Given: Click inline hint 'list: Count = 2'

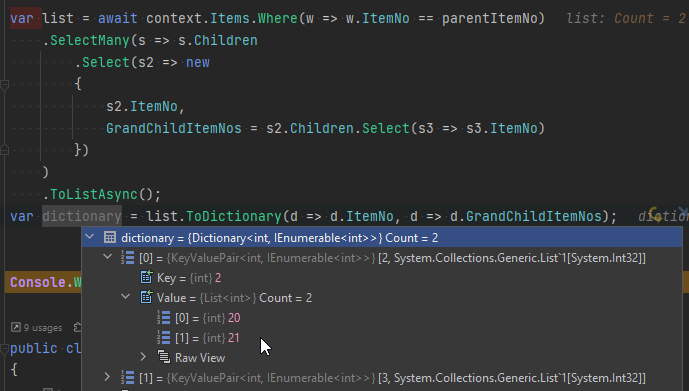Looking at the screenshot, I should pos(626,18).
